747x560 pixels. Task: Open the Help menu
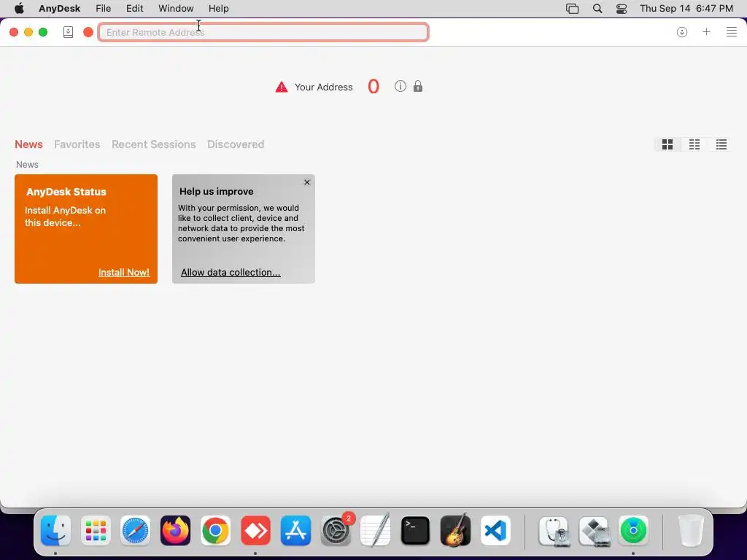[219, 9]
